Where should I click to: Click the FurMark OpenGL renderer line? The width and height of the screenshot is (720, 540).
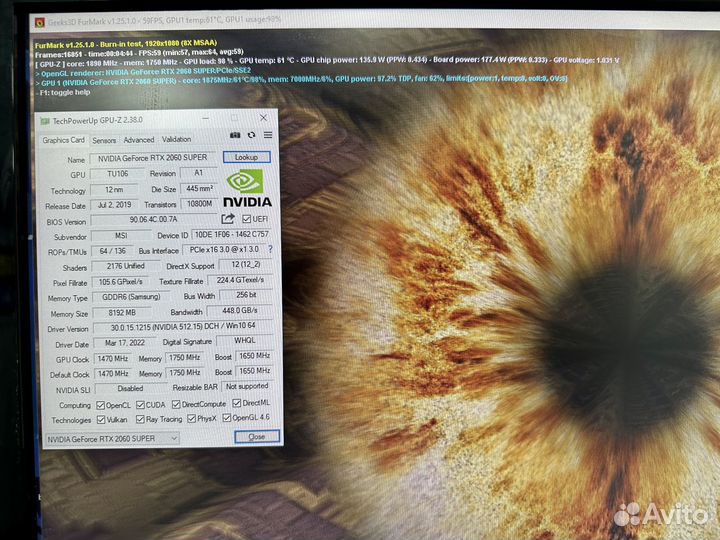[x=143, y=72]
